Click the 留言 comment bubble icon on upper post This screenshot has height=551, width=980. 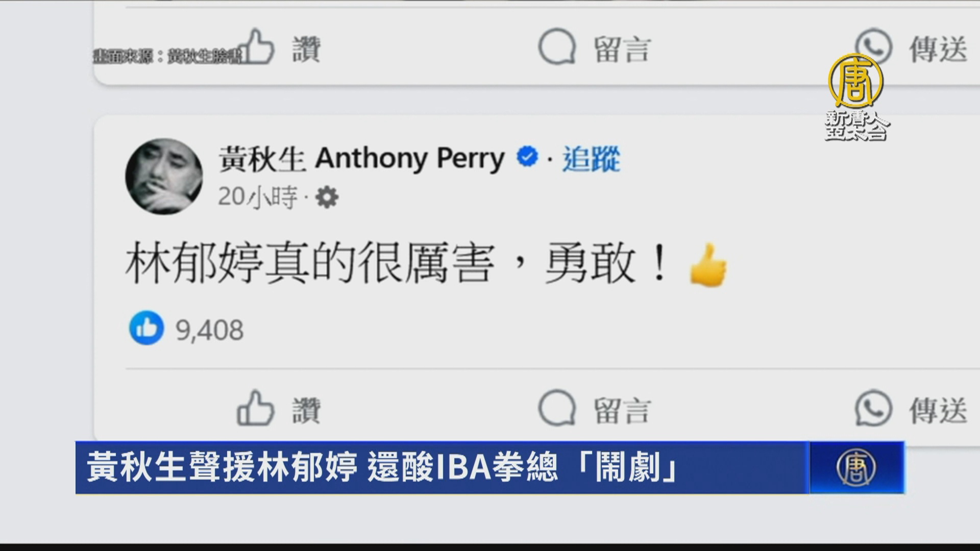[557, 46]
